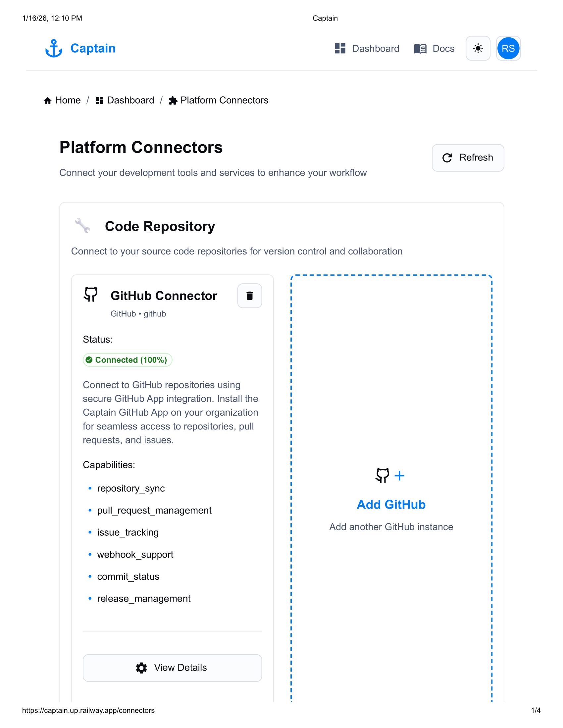Image resolution: width=563 pixels, height=728 pixels.
Task: Navigate to Dashboard breadcrumb link
Action: pos(130,100)
